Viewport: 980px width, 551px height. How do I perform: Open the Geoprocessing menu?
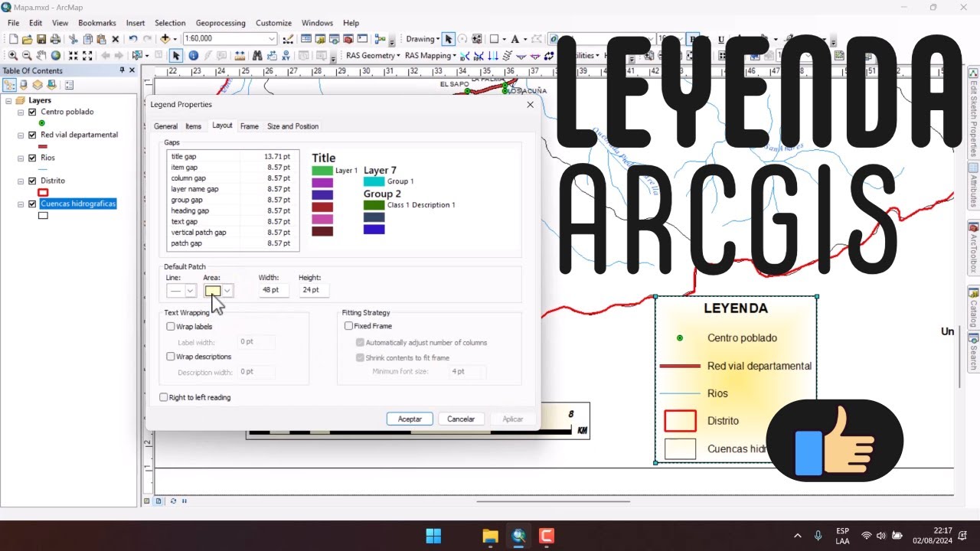(220, 23)
